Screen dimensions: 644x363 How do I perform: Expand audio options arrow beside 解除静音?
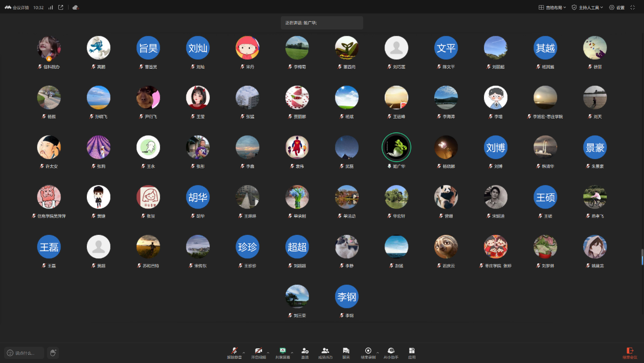(244, 352)
